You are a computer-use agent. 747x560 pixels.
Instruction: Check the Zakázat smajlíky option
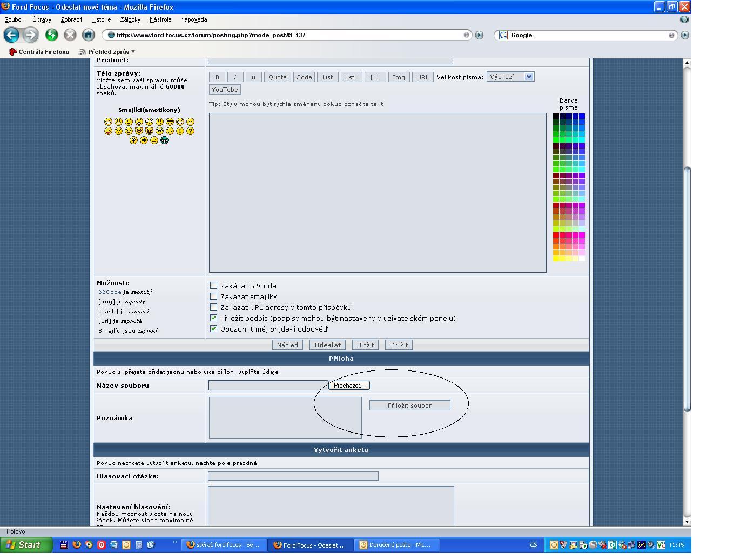pos(213,296)
